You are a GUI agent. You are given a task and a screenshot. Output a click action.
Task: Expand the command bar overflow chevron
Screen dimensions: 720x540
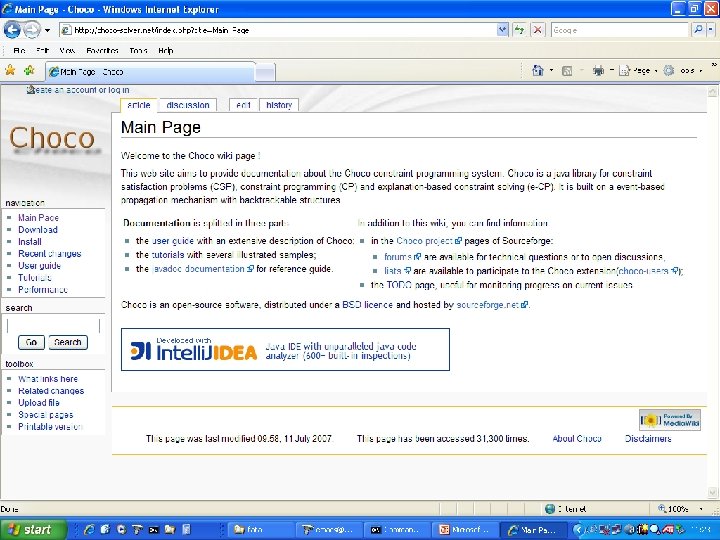point(714,65)
